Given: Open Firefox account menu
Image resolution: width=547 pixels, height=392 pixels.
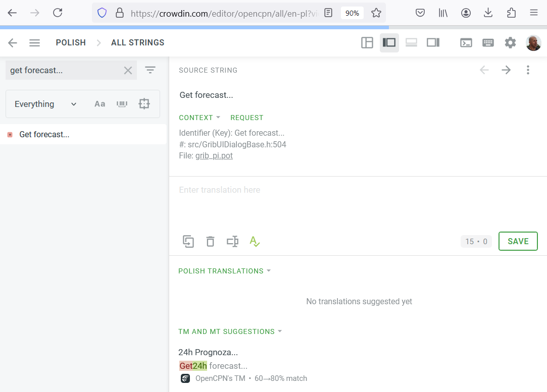Looking at the screenshot, I should pos(466,13).
